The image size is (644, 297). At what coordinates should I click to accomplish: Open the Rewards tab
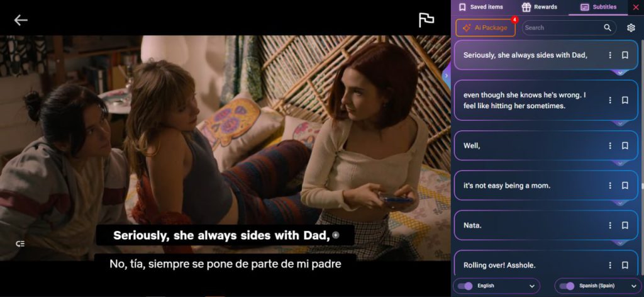(539, 7)
